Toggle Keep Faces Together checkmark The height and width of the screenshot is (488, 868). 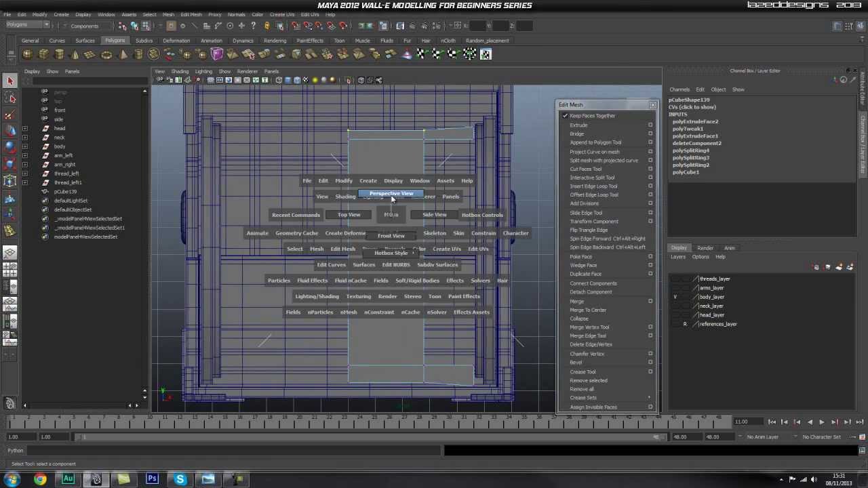[565, 116]
